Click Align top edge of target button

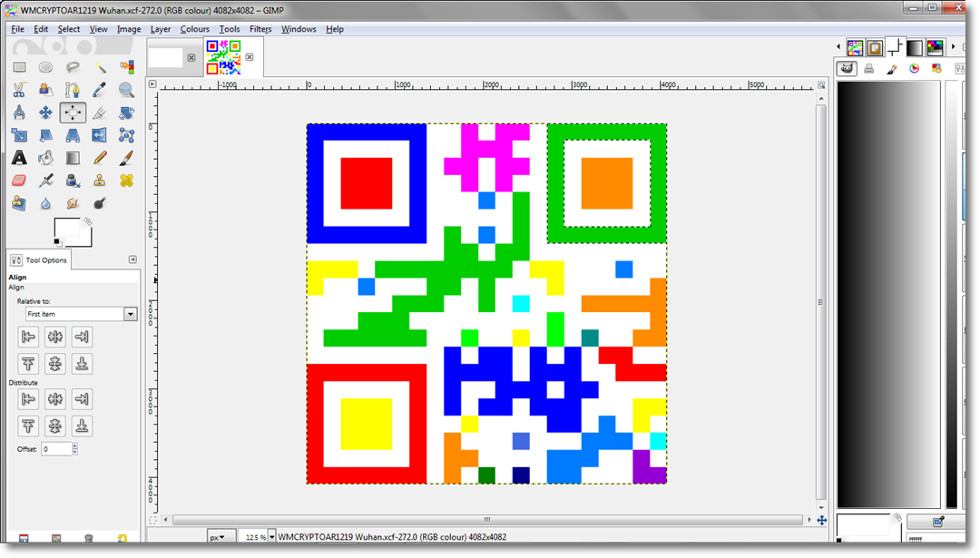coord(28,364)
